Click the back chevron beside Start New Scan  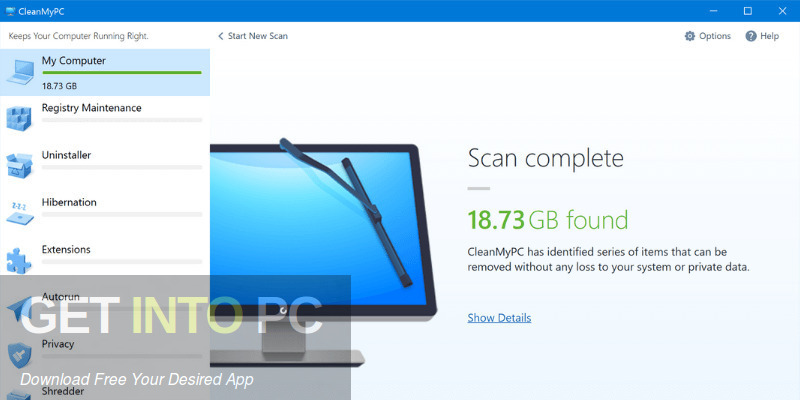tap(221, 36)
